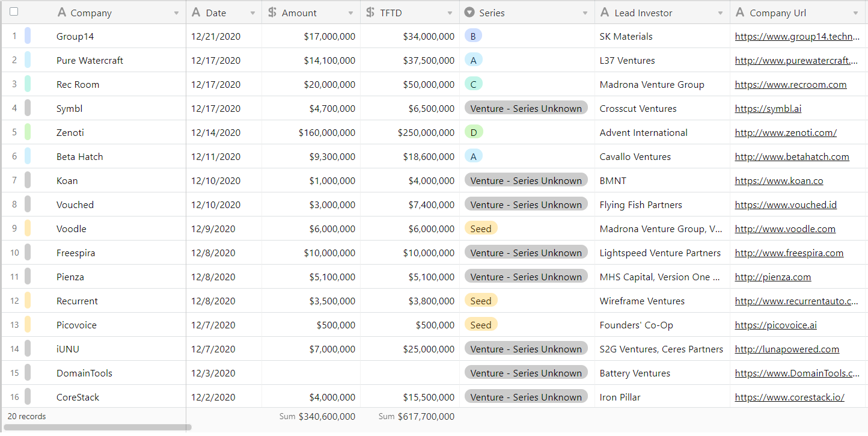Click the yellow color bar on Voodle row
Screen dimensions: 868x436
28,229
